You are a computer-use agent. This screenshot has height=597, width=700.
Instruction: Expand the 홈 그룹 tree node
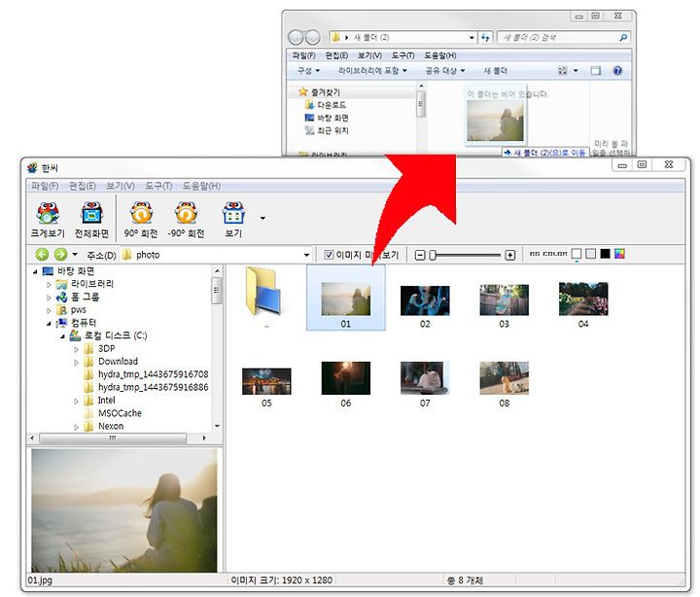tap(49, 298)
